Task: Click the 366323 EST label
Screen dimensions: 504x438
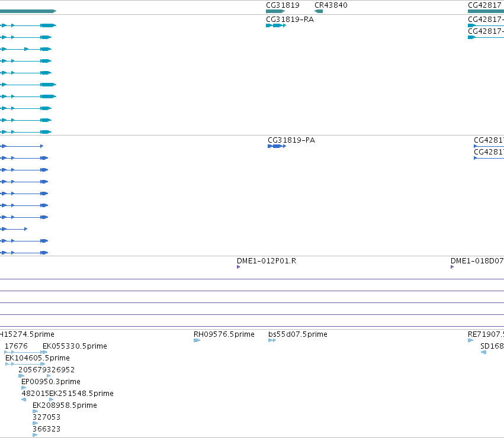Action: (46, 429)
